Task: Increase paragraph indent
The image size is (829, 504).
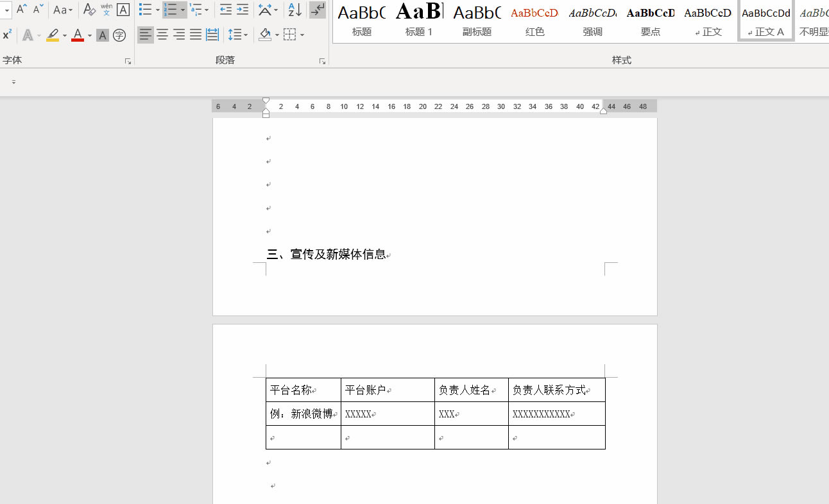Action: click(242, 10)
